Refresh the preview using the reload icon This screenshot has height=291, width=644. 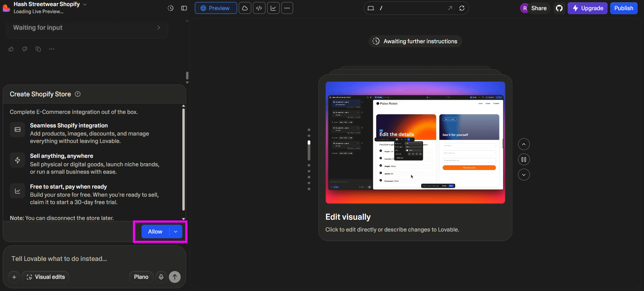462,8
